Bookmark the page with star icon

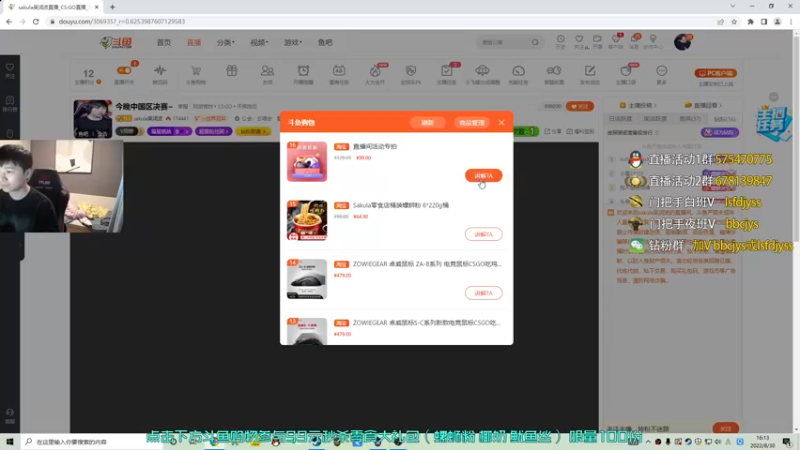734,21
